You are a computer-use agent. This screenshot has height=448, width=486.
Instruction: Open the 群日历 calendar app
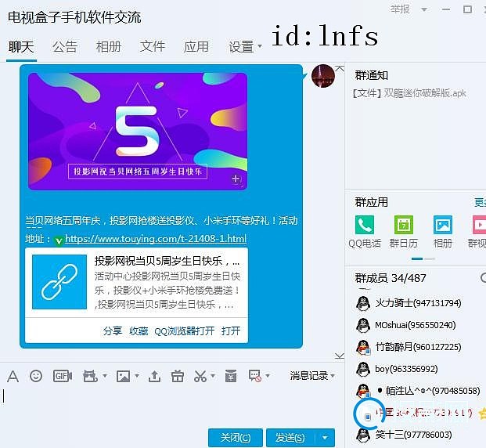click(x=404, y=224)
